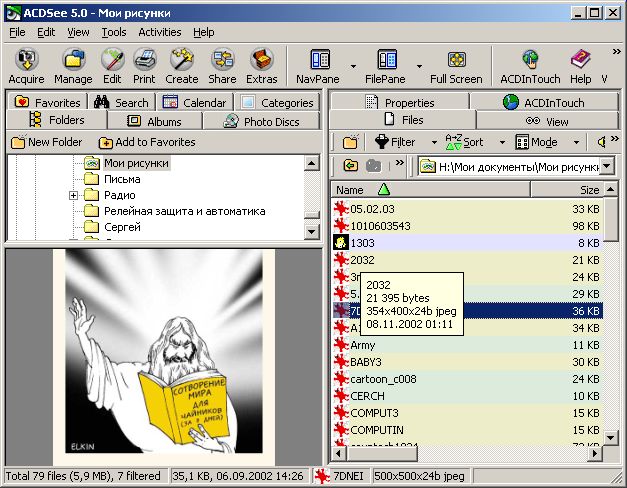Click the preview image of the cartoon
The width and height of the screenshot is (627, 488).
164,357
